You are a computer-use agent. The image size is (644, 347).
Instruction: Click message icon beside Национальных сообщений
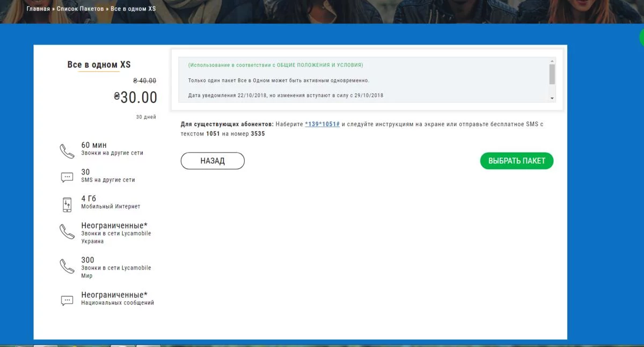click(x=67, y=300)
